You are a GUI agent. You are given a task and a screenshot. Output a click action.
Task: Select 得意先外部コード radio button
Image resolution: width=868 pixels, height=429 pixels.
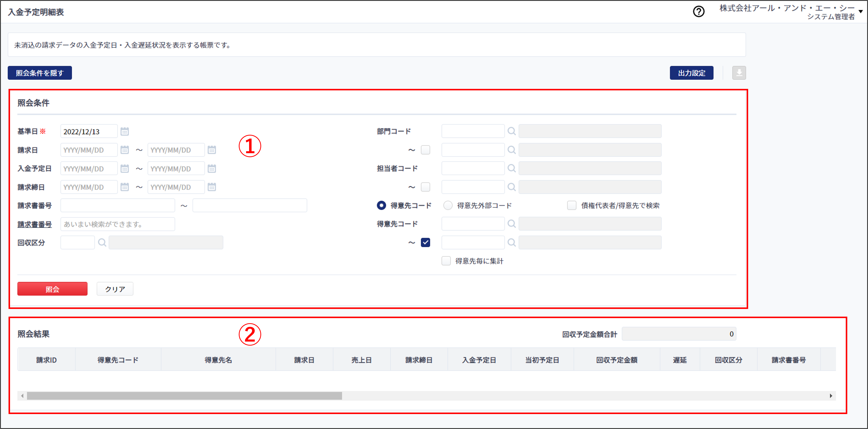[x=448, y=205]
